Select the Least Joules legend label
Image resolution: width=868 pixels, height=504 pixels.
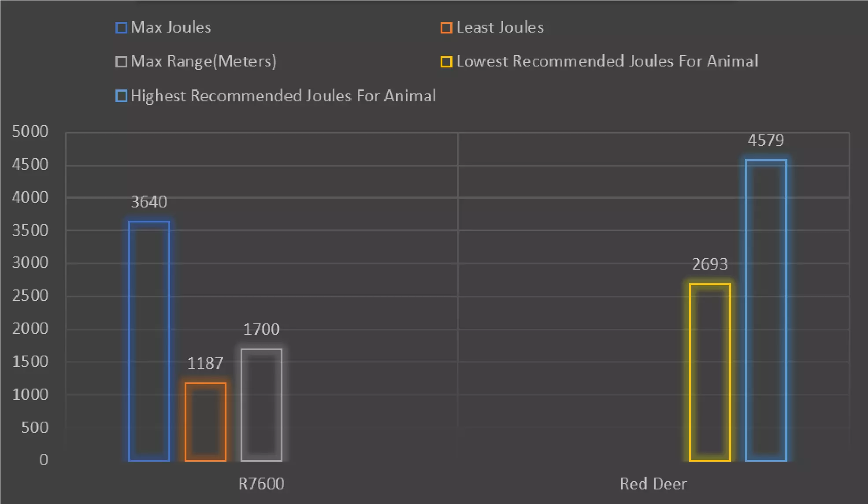coord(500,27)
